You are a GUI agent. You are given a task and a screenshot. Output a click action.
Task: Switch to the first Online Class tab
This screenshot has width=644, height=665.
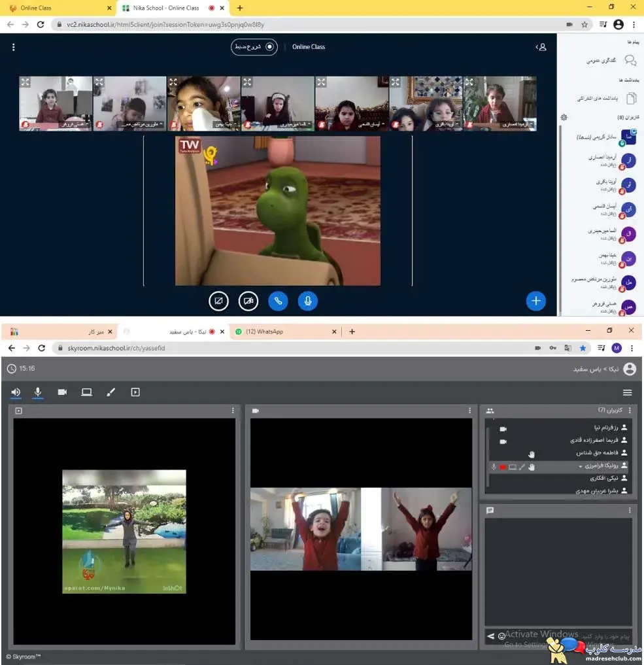pyautogui.click(x=59, y=8)
